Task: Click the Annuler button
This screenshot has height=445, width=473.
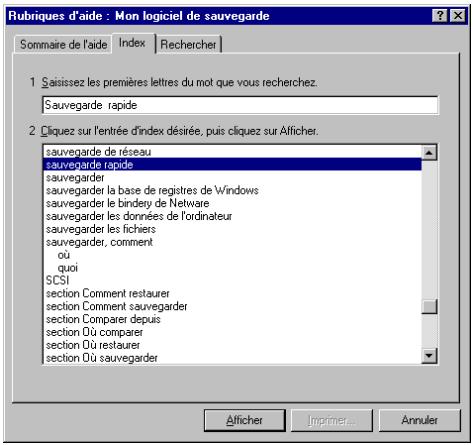Action: (419, 420)
